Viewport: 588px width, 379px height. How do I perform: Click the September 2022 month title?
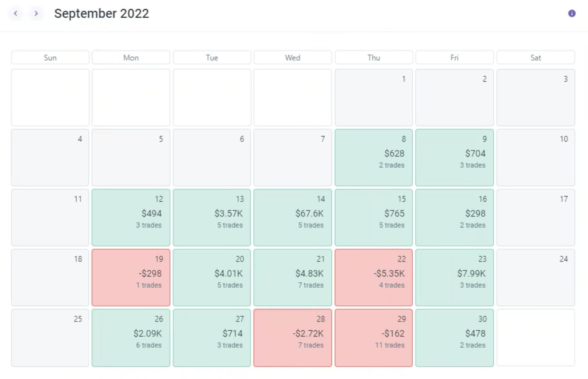point(102,13)
